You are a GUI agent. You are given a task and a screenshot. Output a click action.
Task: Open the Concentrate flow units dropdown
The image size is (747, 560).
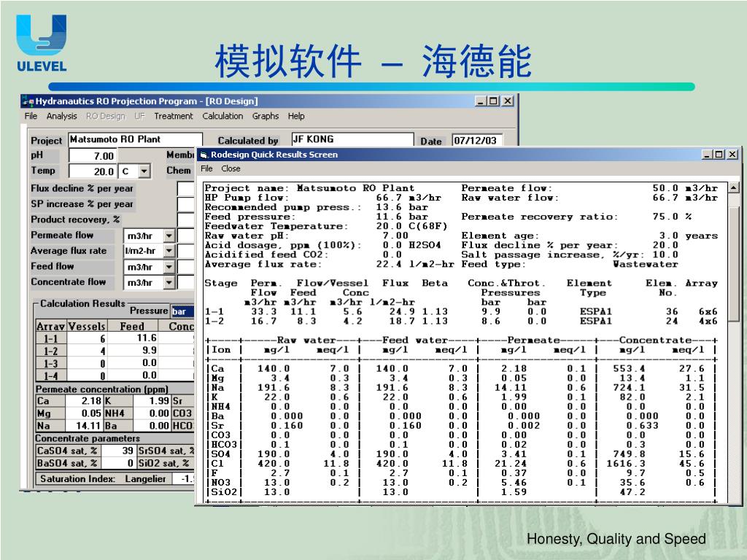coord(169,283)
